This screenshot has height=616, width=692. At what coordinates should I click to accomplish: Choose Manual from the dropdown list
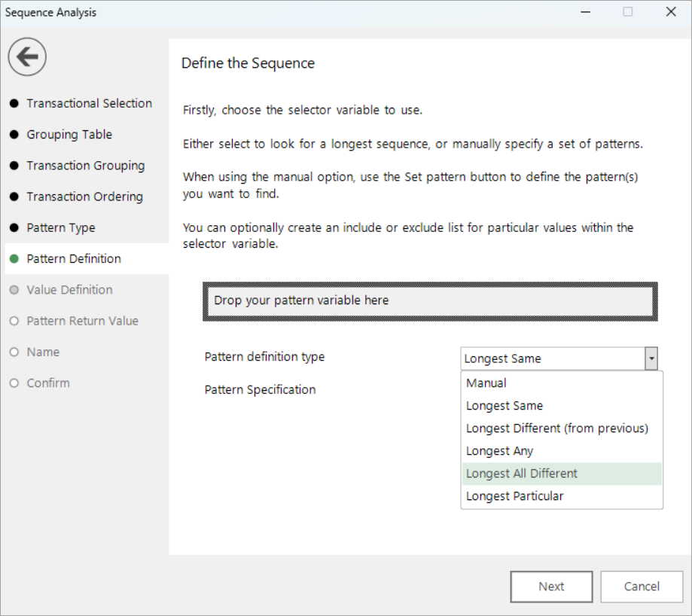[x=562, y=383]
